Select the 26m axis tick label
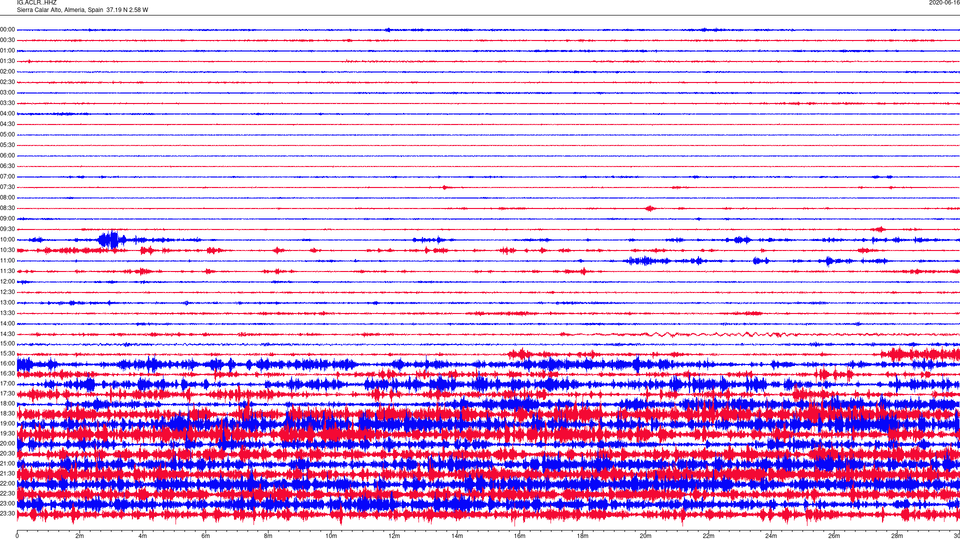960x540 pixels. pyautogui.click(x=834, y=536)
